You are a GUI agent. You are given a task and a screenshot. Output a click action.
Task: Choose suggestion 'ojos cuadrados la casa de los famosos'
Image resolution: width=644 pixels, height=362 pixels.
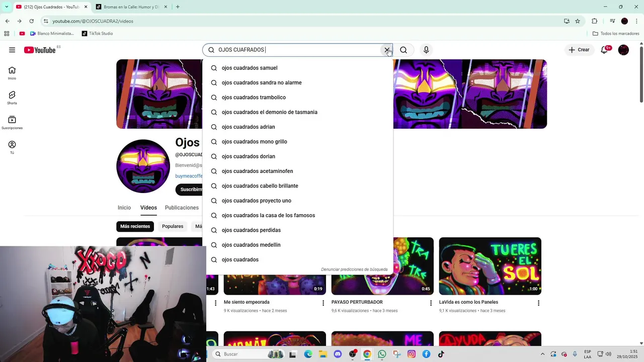298,215
